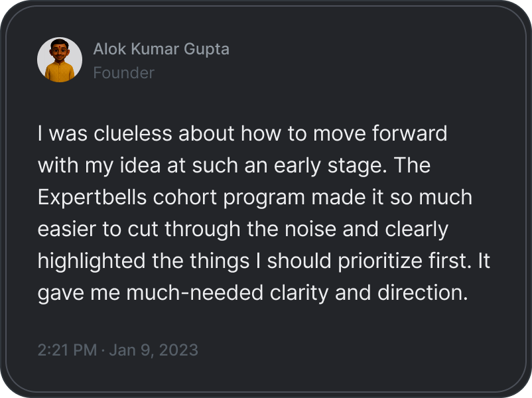Click the 2:21 PM time text

click(67, 350)
